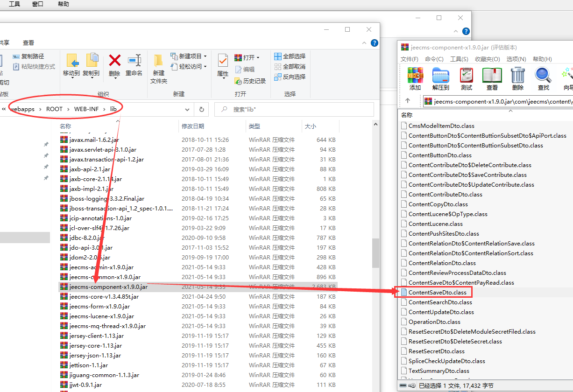This screenshot has height=392, width=573.
Task: Click the WinRAR Delete (删除) trash icon
Action: pos(517,76)
